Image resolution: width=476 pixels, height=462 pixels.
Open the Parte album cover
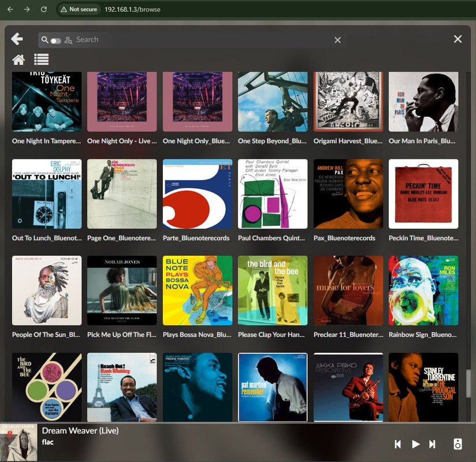coord(198,193)
